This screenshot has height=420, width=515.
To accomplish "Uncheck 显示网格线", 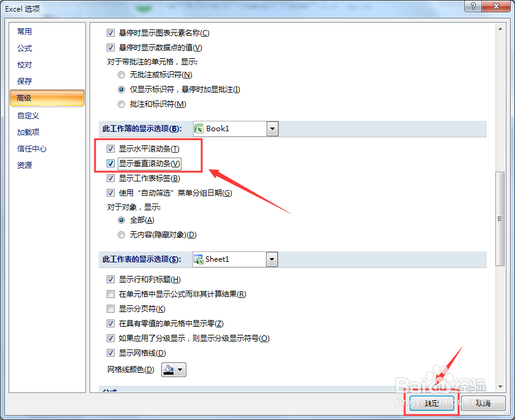I will (110, 353).
